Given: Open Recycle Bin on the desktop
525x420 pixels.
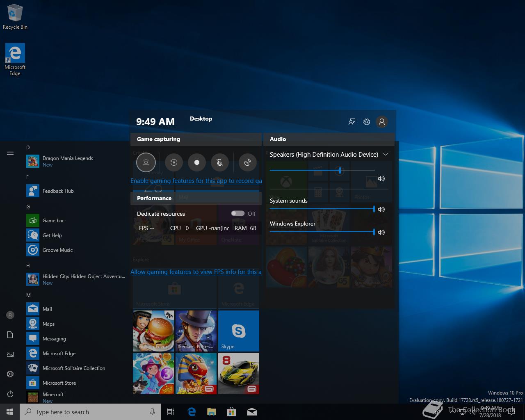Looking at the screenshot, I should click(x=15, y=17).
